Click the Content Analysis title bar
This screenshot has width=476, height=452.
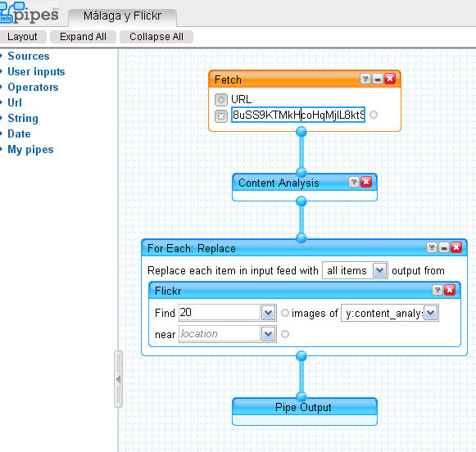coord(305,183)
